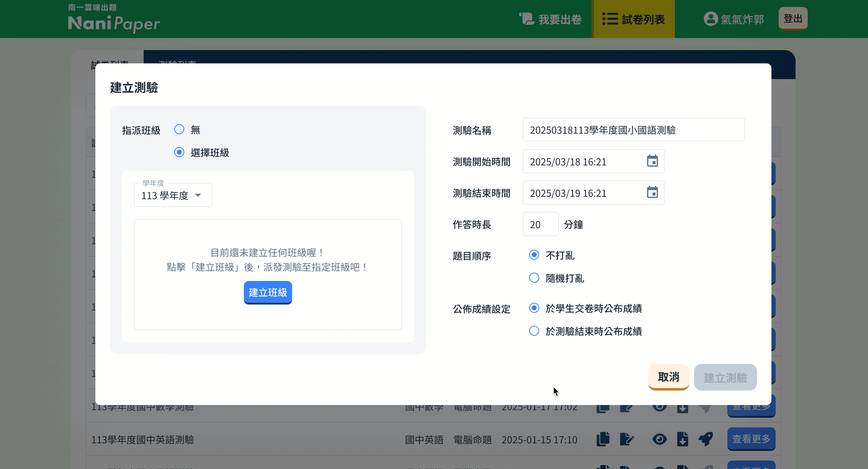This screenshot has height=469, width=868.
Task: Open the 試卷列表 menu item
Action: pos(633,19)
